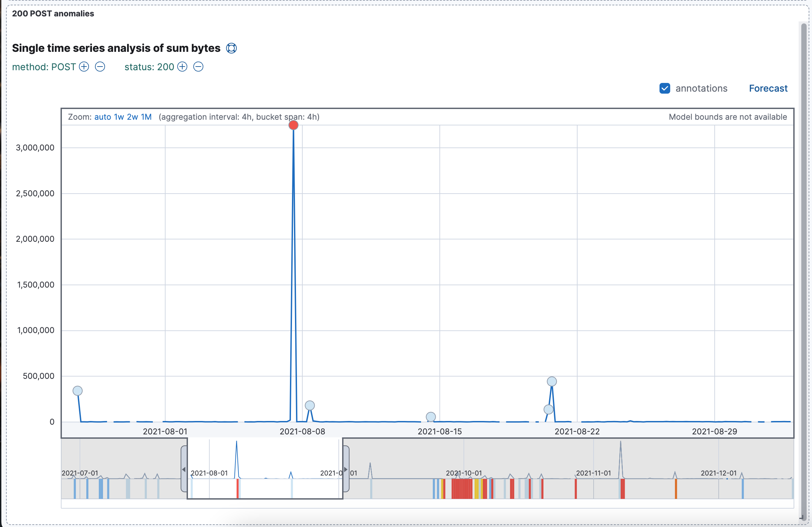The width and height of the screenshot is (812, 527).
Task: Select the anomaly marker before 2021-08-15
Action: point(431,417)
